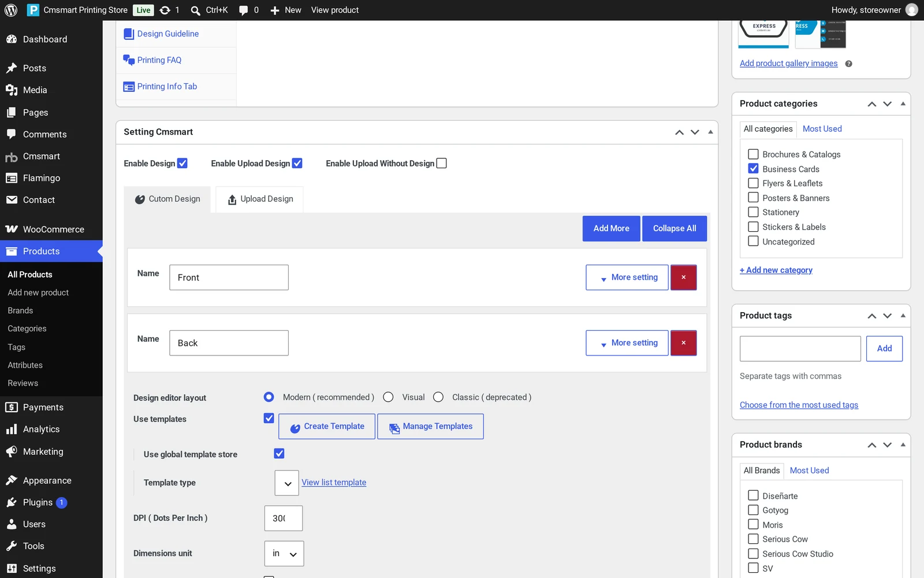This screenshot has width=924, height=578.
Task: Click the Add More button
Action: (612, 228)
